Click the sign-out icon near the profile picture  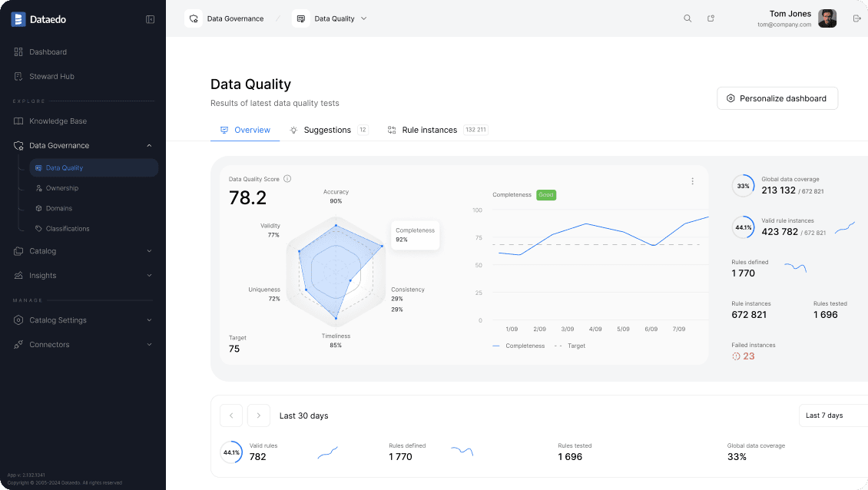coord(856,18)
